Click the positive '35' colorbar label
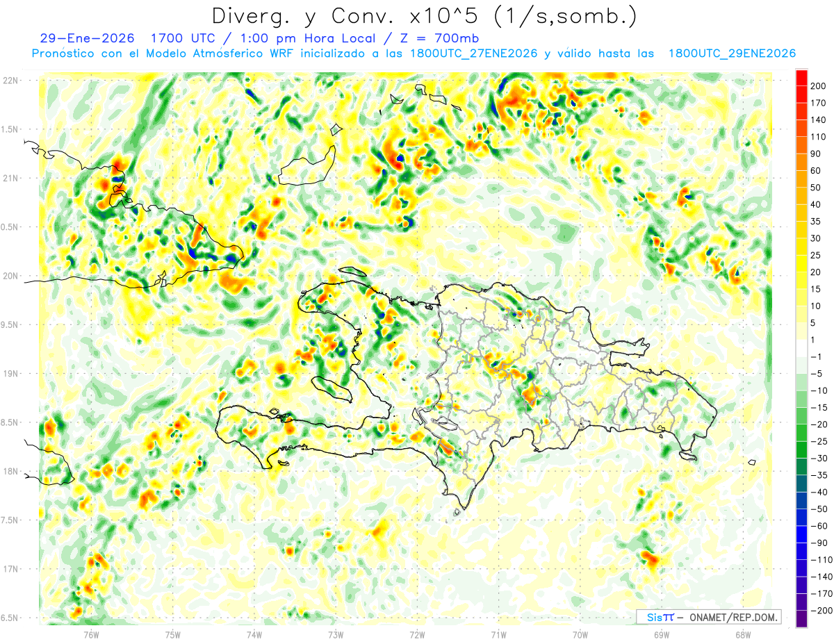 816,221
